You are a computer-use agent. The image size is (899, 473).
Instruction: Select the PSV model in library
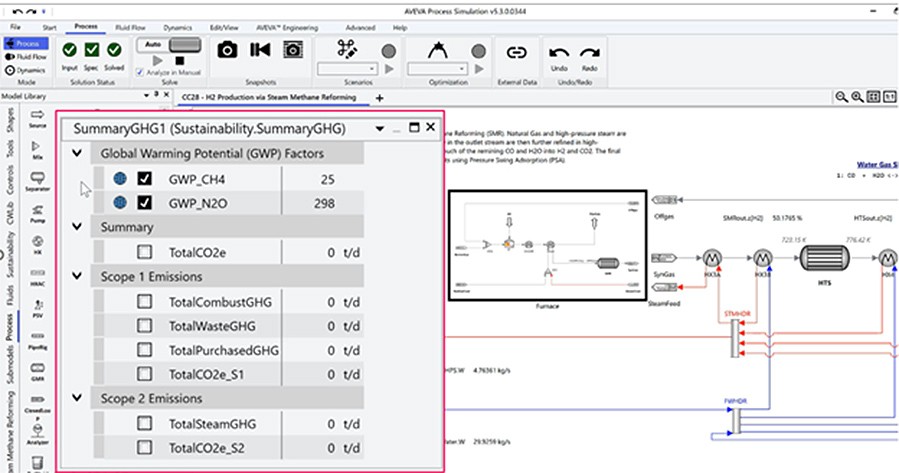[37, 308]
